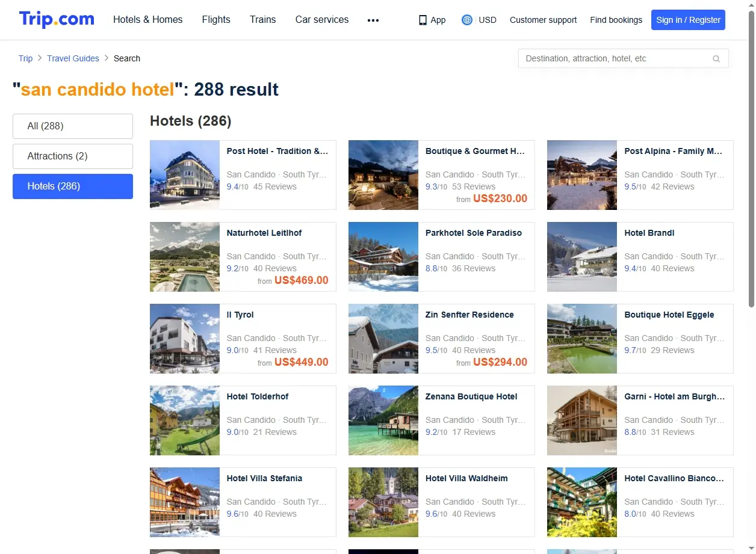Open Post Hotel - Tradition listing title
The image size is (756, 554).
[277, 151]
